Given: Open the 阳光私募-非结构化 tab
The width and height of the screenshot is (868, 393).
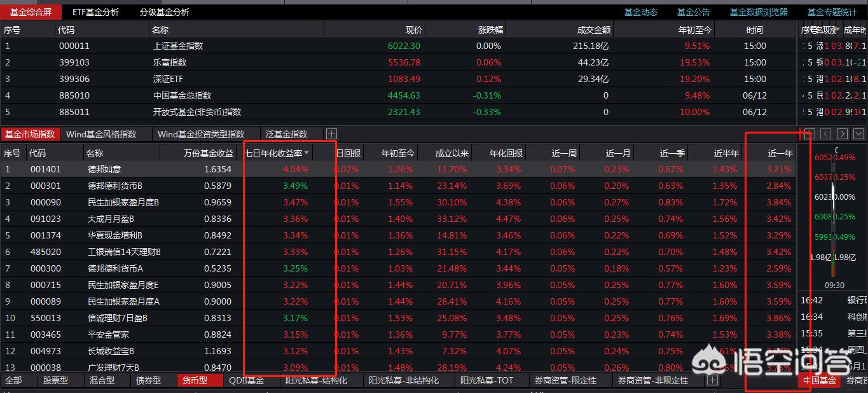Looking at the screenshot, I should (x=404, y=380).
